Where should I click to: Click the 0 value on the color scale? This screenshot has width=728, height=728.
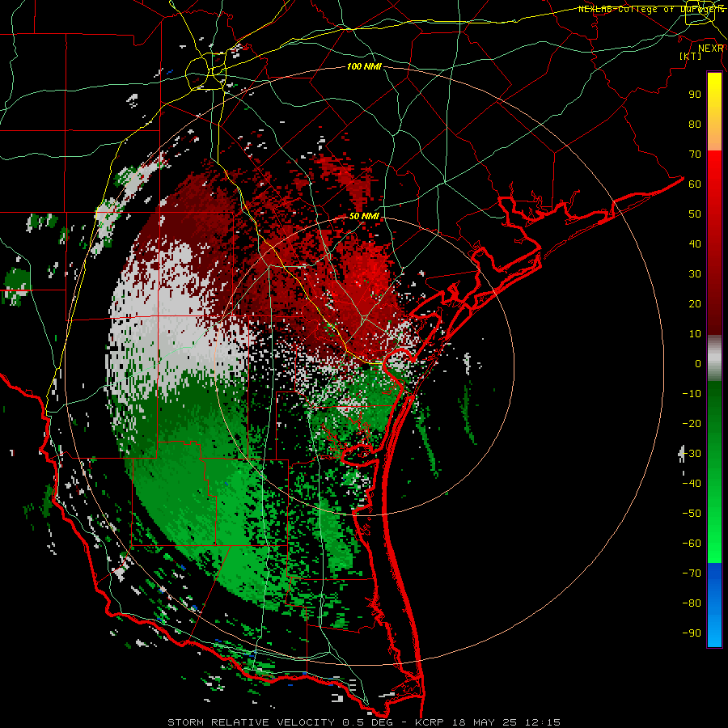698,363
